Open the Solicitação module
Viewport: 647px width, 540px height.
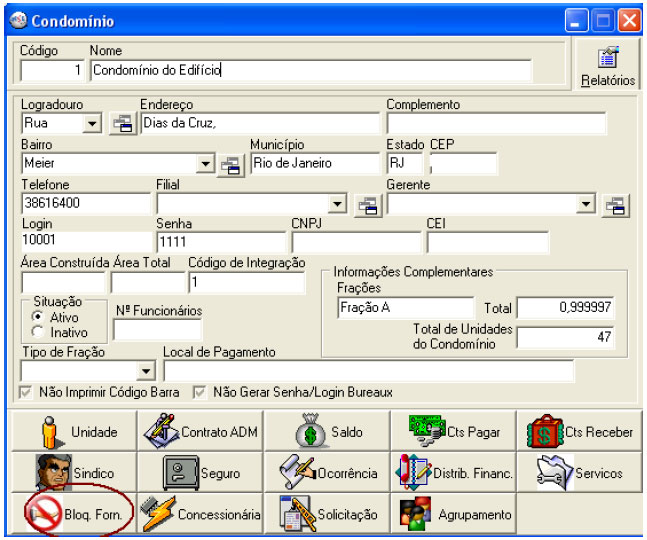point(327,514)
